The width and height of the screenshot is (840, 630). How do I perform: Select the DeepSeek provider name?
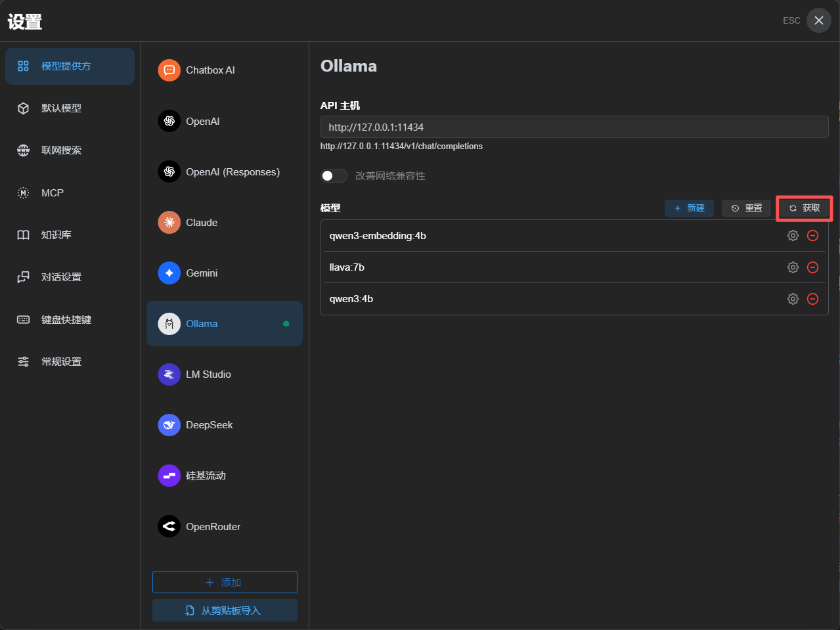tap(209, 425)
